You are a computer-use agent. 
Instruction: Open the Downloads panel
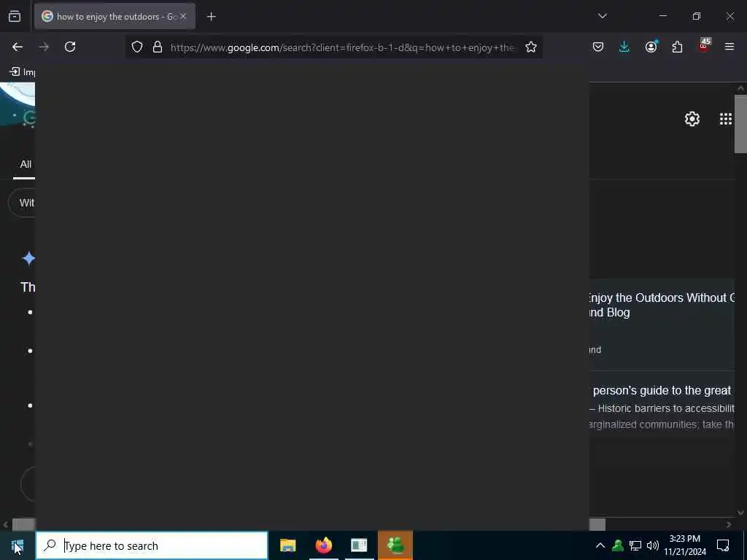pyautogui.click(x=624, y=47)
